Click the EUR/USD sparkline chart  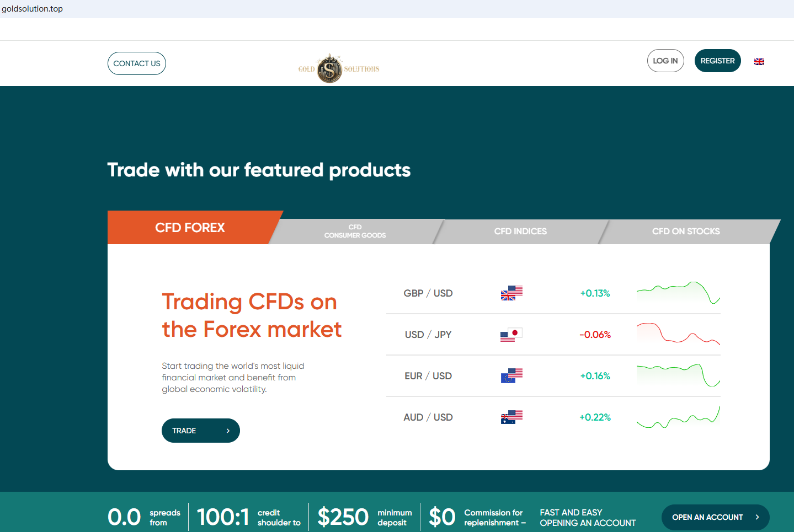678,375
